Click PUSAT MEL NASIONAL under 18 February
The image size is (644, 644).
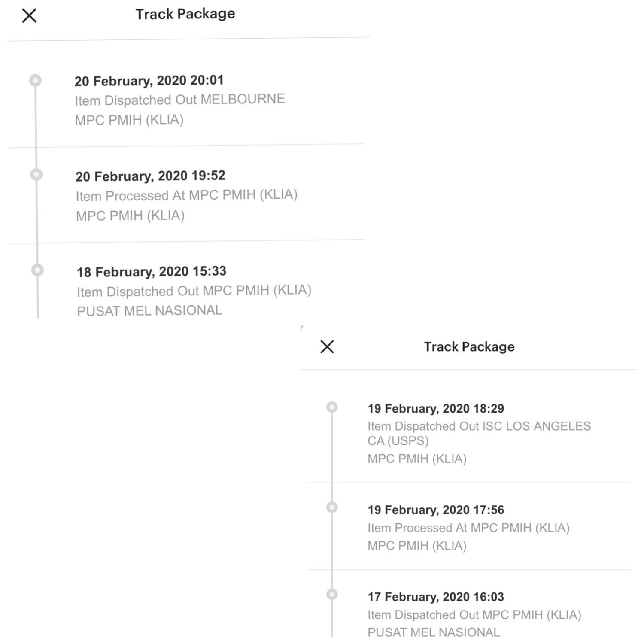(149, 311)
